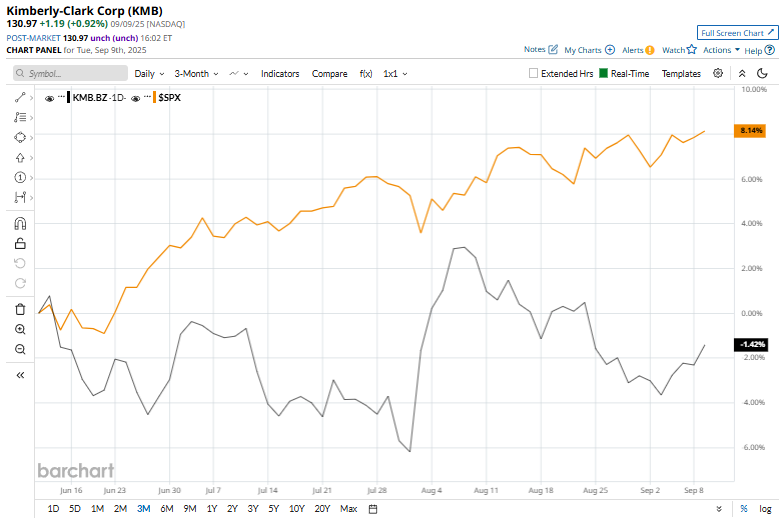The image size is (781, 526).
Task: Open chart settings gear icon
Action: coord(718,73)
